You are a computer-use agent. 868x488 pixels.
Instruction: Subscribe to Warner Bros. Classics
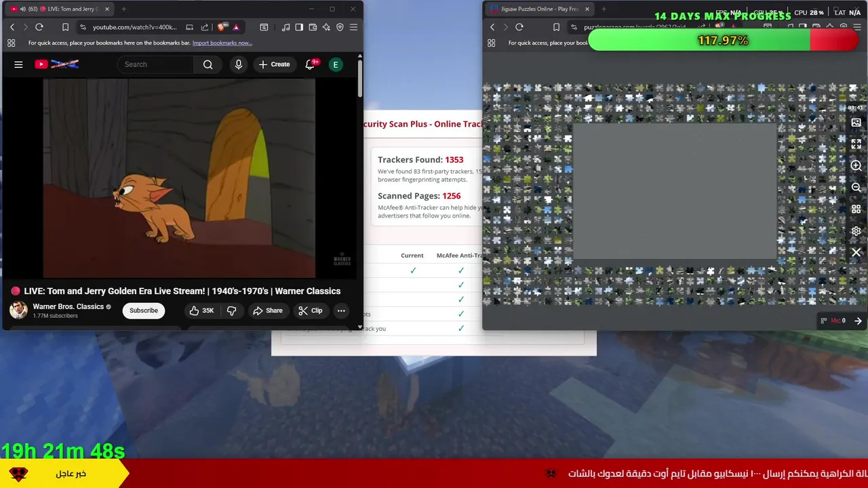(x=144, y=310)
